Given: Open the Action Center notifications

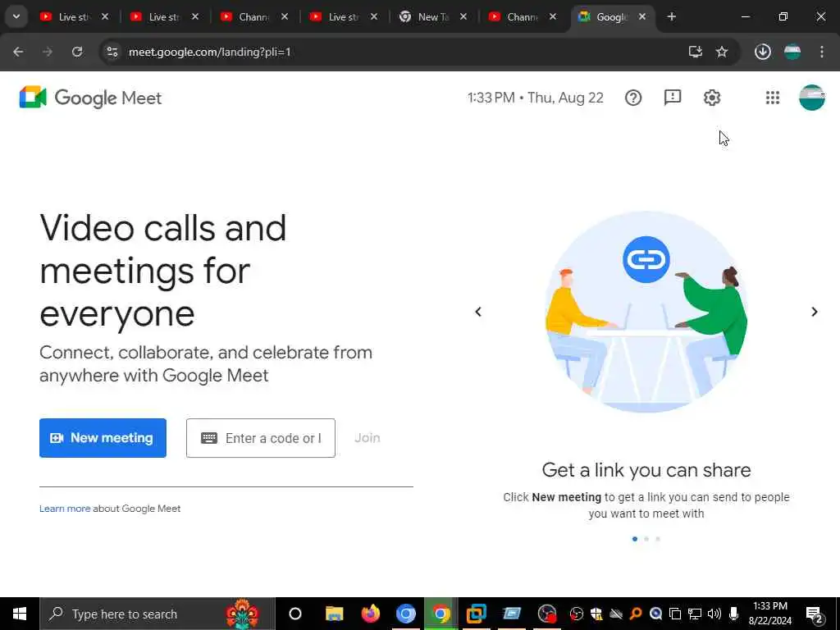Looking at the screenshot, I should [x=815, y=614].
